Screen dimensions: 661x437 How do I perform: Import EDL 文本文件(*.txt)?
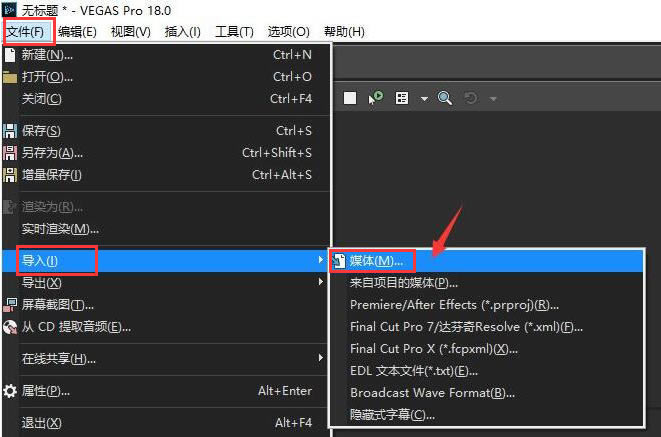pyautogui.click(x=486, y=371)
